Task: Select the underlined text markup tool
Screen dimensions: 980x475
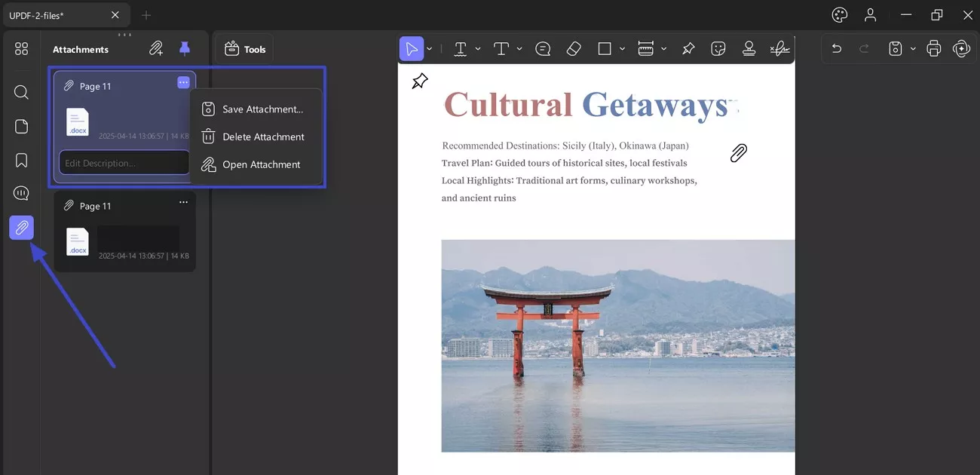Action: coord(461,48)
